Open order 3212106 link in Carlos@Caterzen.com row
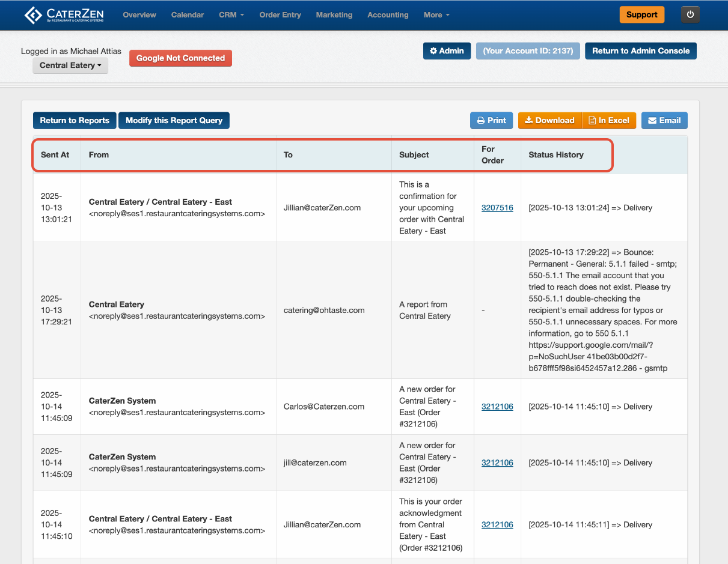The height and width of the screenshot is (564, 728). coord(497,407)
